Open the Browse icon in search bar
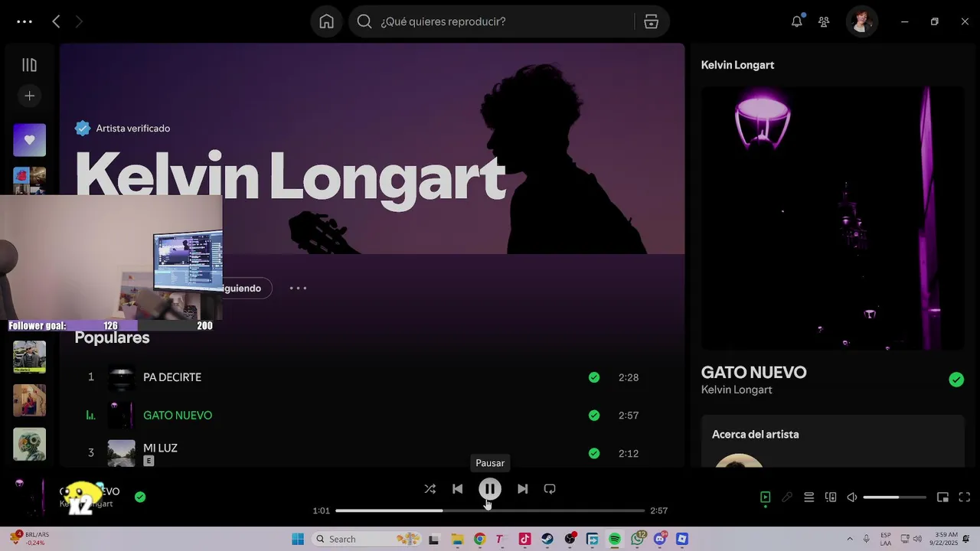 (x=651, y=21)
